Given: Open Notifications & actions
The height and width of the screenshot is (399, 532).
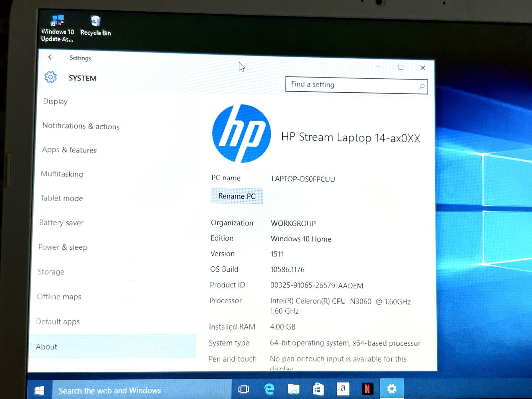Looking at the screenshot, I should (x=81, y=126).
